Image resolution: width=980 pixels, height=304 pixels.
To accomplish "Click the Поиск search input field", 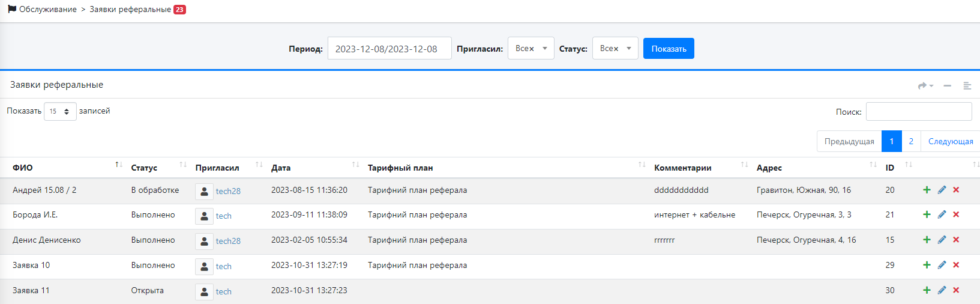I will (918, 112).
